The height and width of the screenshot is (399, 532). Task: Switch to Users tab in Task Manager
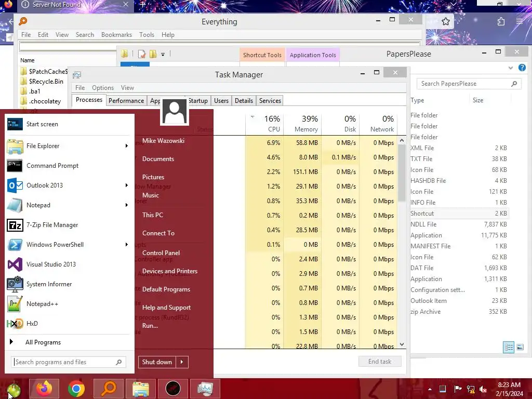221,101
